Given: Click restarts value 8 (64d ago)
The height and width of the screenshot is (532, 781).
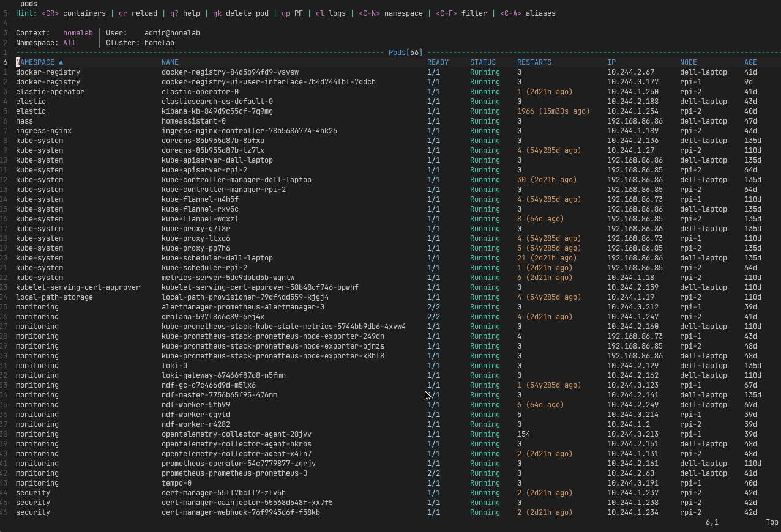Looking at the screenshot, I should 540,219.
